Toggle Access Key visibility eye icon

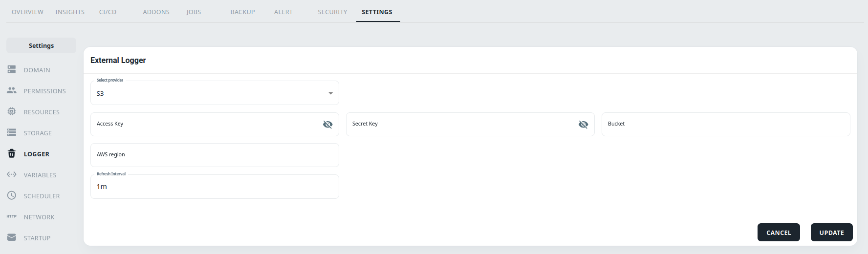[x=328, y=125]
